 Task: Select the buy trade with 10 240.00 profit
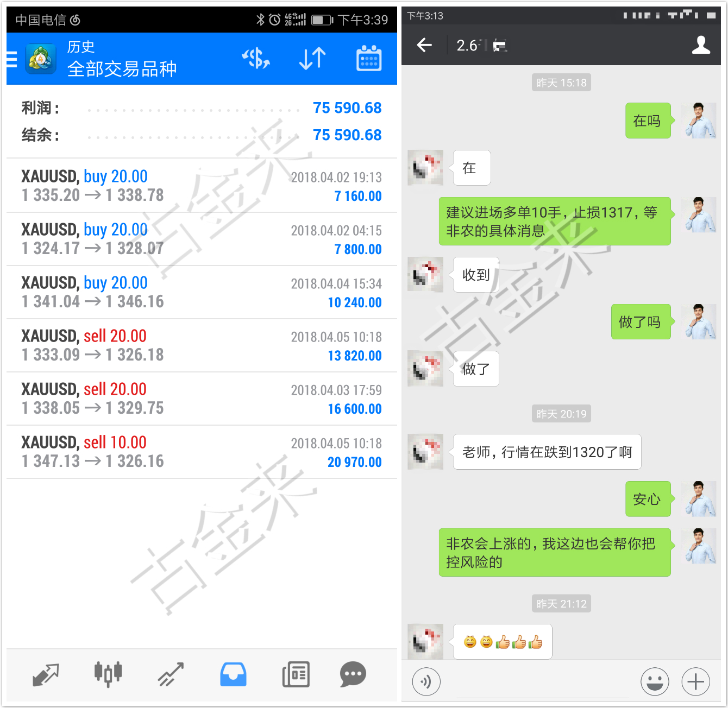click(x=202, y=292)
